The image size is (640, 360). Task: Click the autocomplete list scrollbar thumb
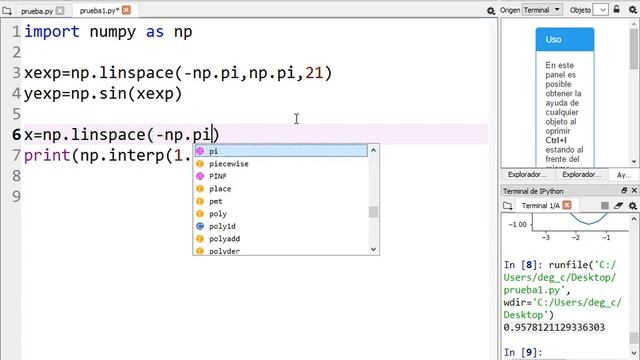pyautogui.click(x=373, y=212)
